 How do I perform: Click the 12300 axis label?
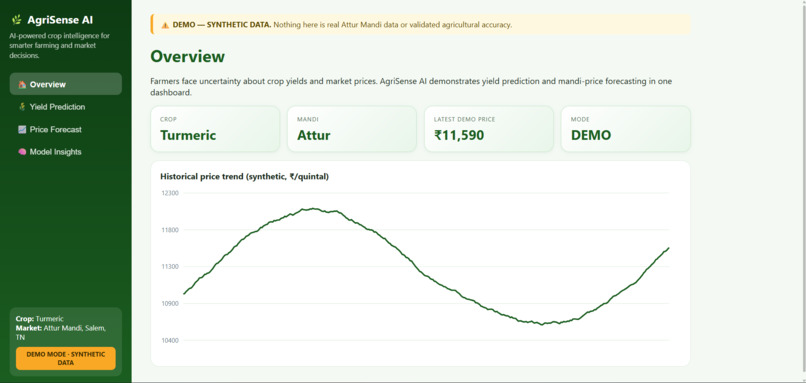tap(170, 193)
